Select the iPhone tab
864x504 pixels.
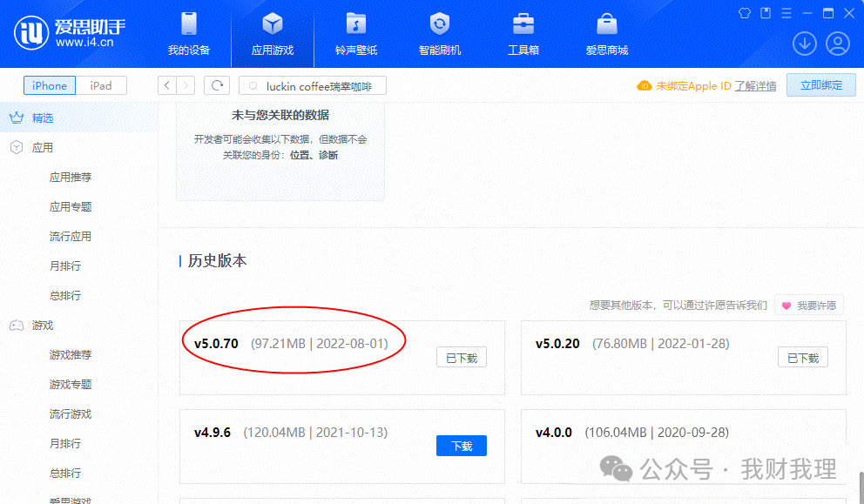[49, 85]
